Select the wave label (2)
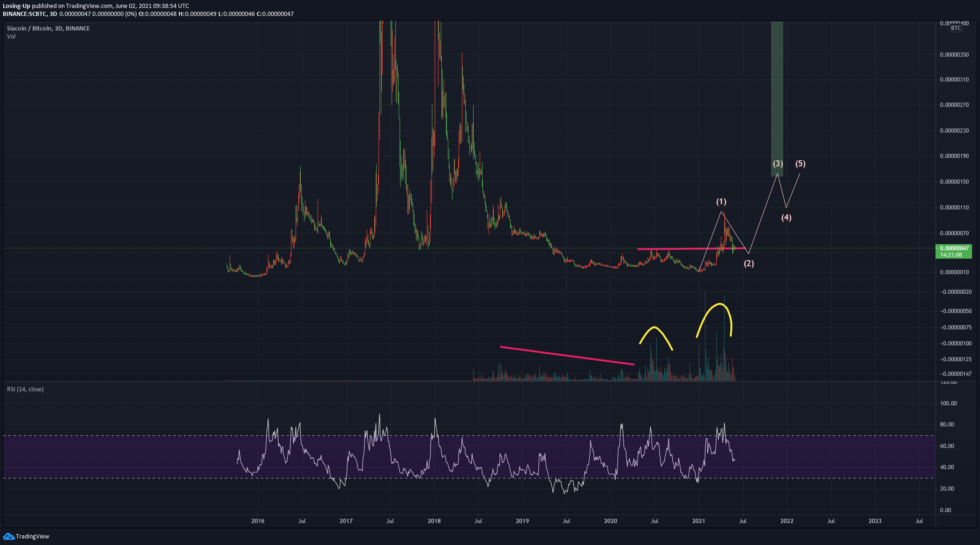The height and width of the screenshot is (545, 980). (x=749, y=263)
